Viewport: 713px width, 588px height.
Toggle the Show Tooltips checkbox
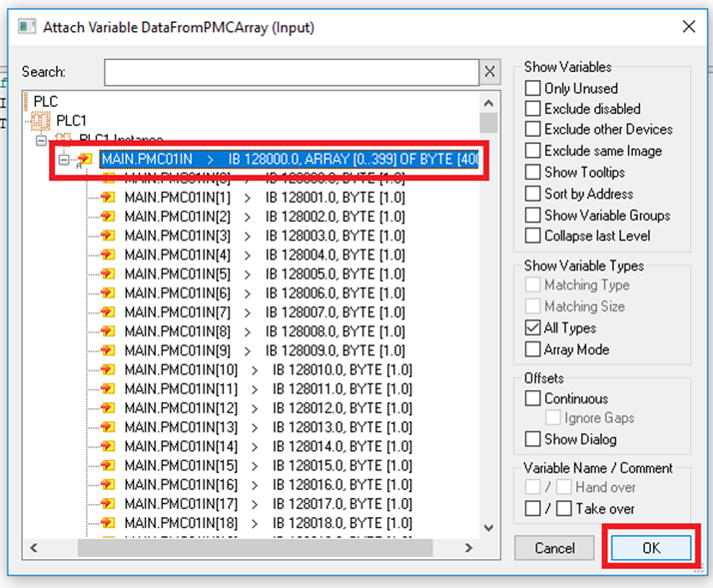point(533,173)
